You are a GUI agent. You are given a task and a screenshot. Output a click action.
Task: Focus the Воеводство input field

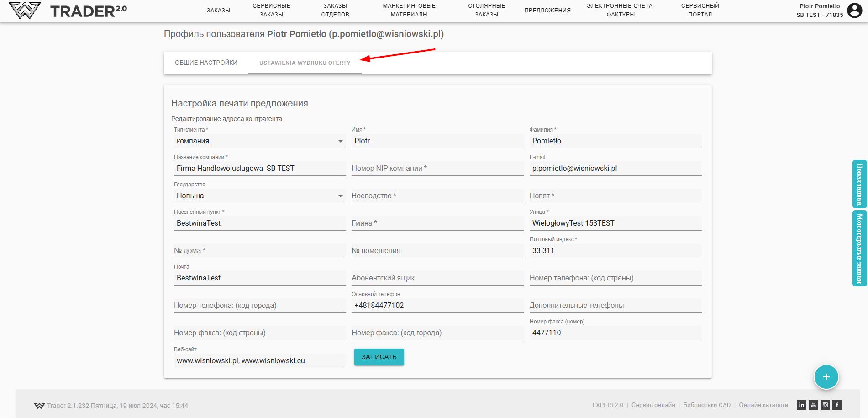pyautogui.click(x=437, y=196)
